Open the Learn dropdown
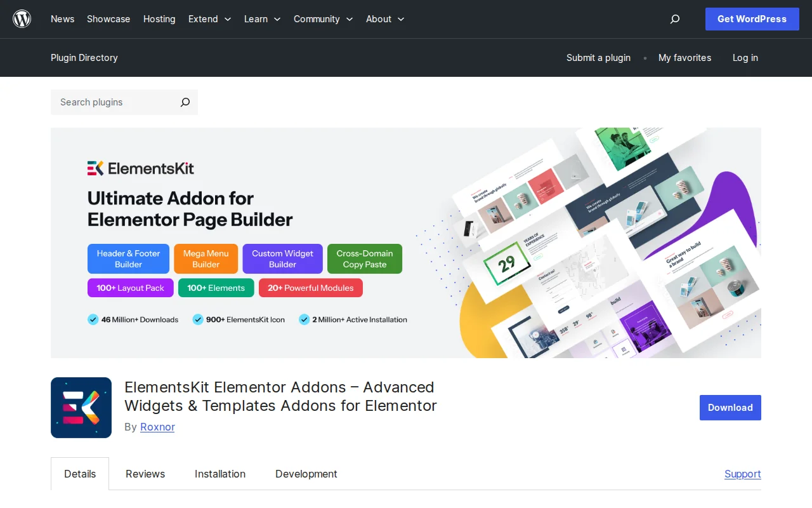The image size is (812, 508). [x=261, y=19]
